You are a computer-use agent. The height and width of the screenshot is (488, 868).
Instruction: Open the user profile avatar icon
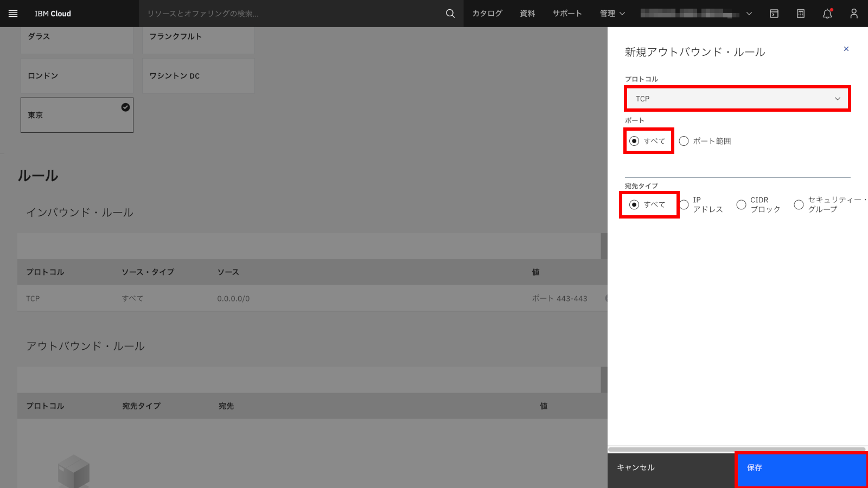854,14
